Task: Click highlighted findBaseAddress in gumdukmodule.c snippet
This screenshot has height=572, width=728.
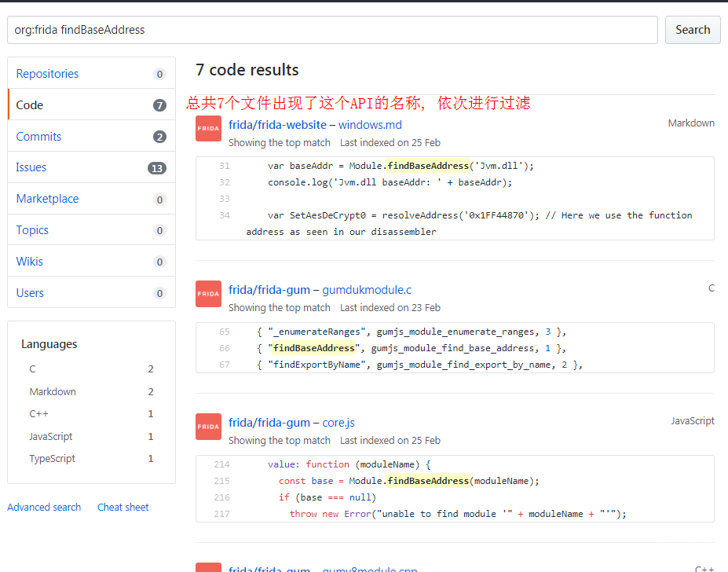Action: (x=314, y=348)
